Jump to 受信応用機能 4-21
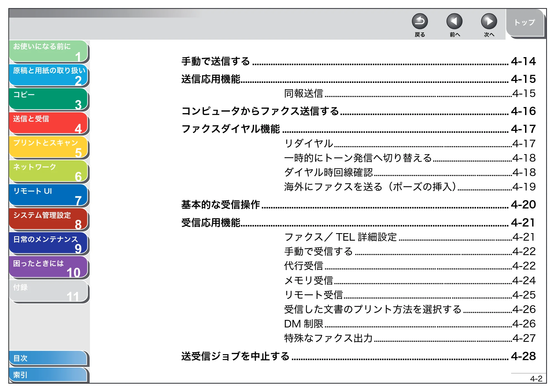This screenshot has height=392, width=555. pyautogui.click(x=359, y=223)
